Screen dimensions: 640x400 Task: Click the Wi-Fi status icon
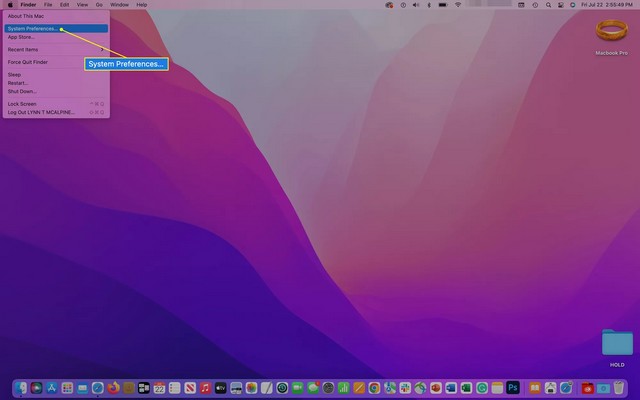(x=458, y=5)
